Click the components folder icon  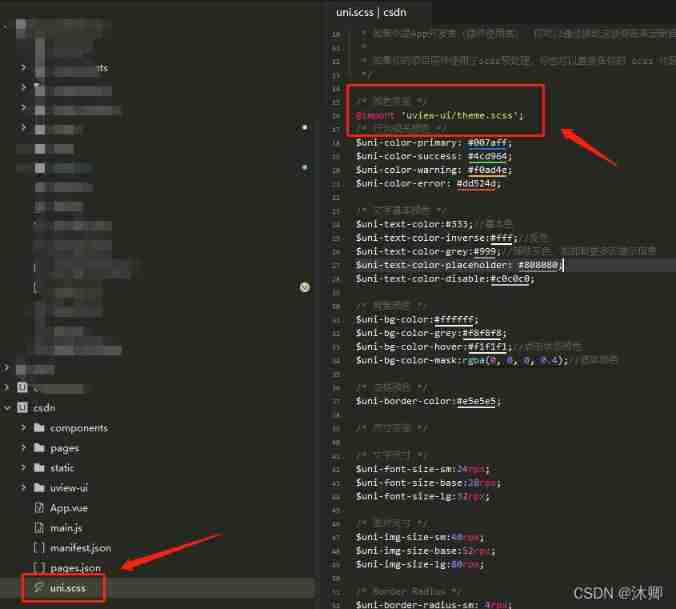coord(39,428)
